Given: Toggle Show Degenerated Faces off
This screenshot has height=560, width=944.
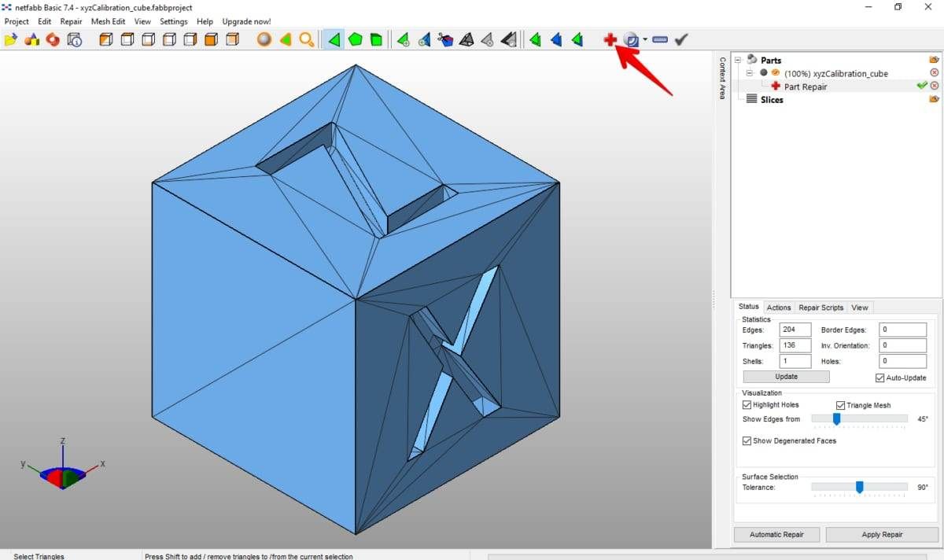Looking at the screenshot, I should pyautogui.click(x=746, y=440).
